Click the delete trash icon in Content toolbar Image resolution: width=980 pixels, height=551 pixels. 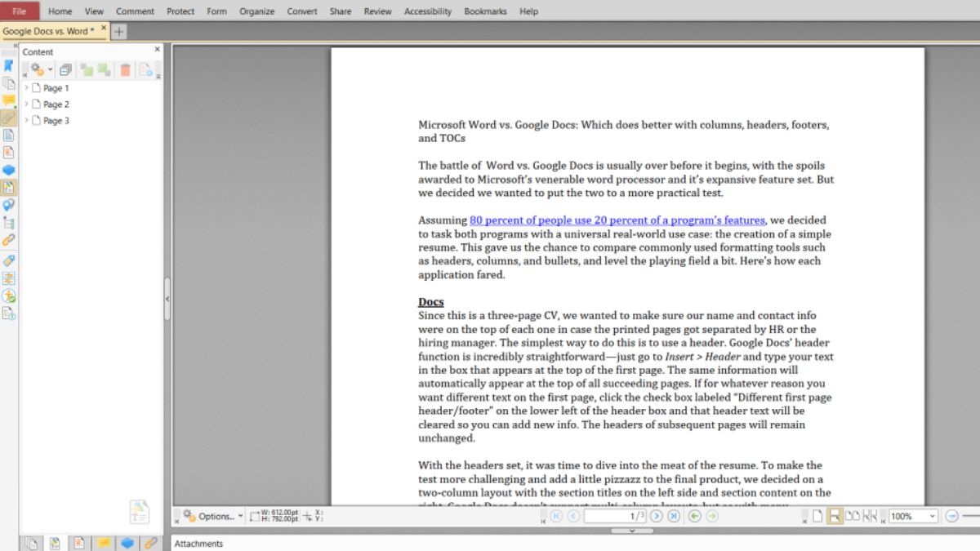tap(125, 70)
